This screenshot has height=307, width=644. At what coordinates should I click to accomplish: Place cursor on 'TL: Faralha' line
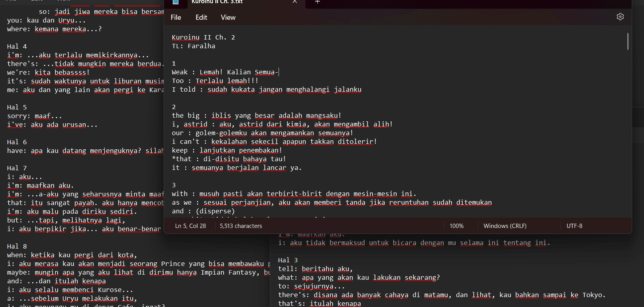tap(194, 46)
